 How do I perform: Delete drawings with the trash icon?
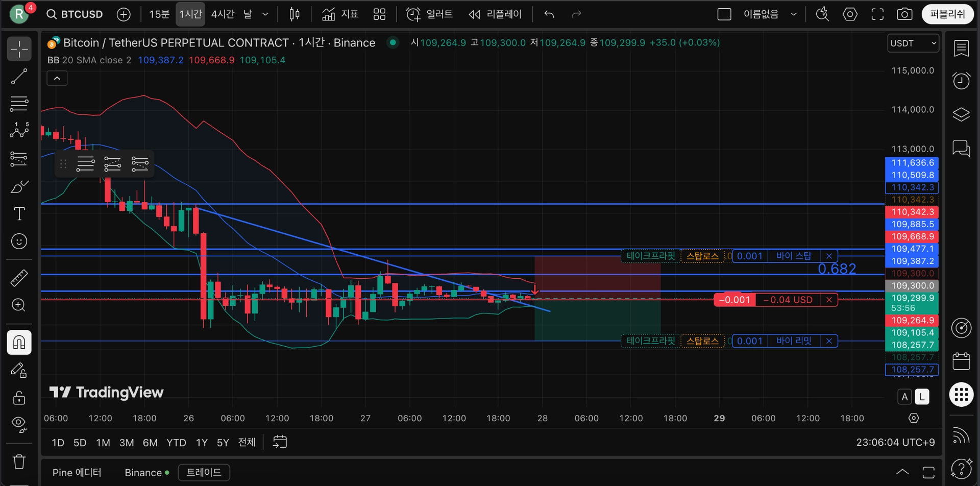pyautogui.click(x=19, y=461)
